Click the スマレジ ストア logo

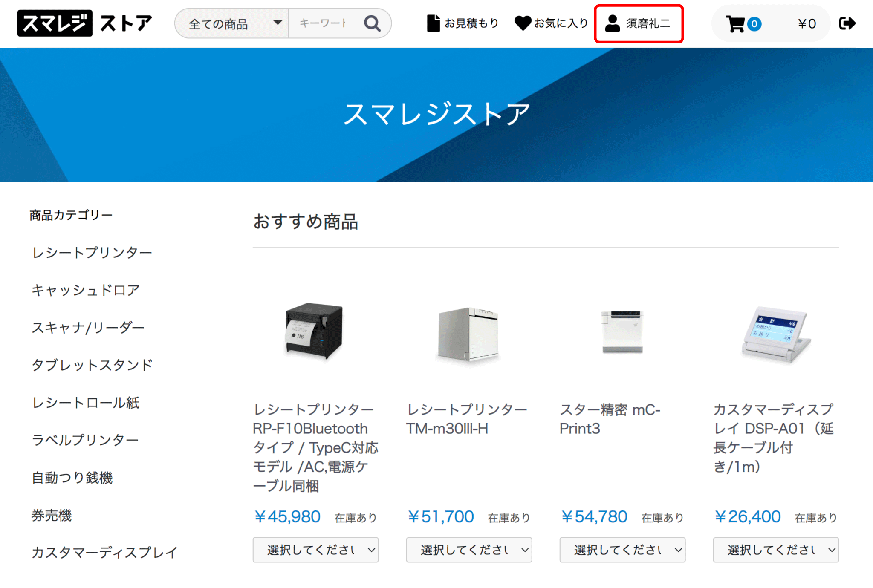pyautogui.click(x=84, y=23)
